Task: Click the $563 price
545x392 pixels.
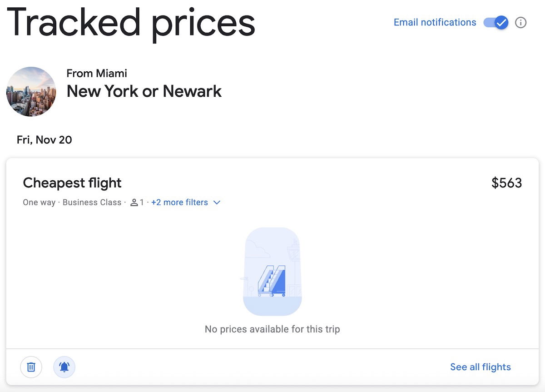Action: [x=506, y=183]
